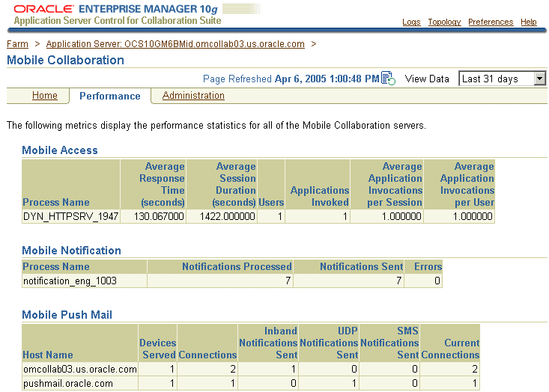Image resolution: width=549 pixels, height=392 pixels.
Task: Open Preferences in the header
Action: [491, 22]
